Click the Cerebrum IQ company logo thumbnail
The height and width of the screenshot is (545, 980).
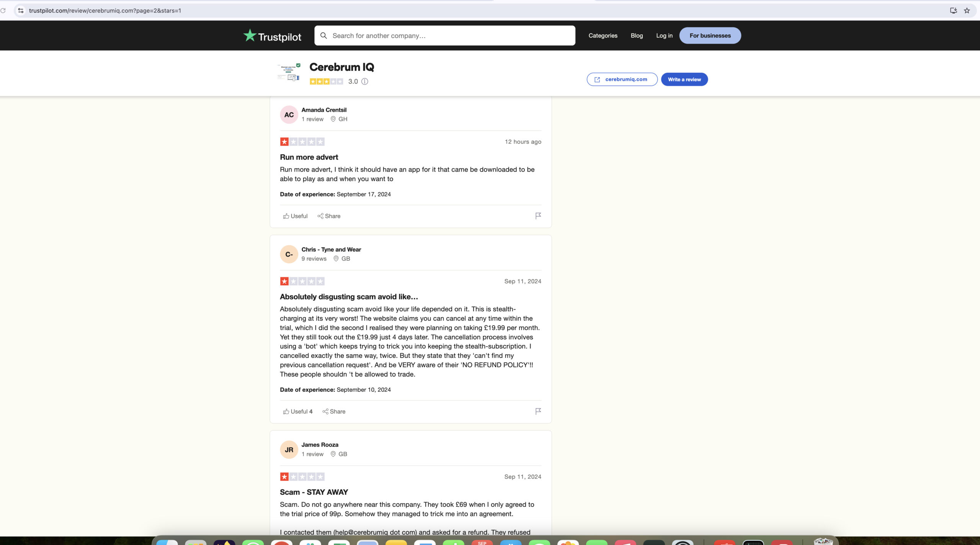point(289,72)
